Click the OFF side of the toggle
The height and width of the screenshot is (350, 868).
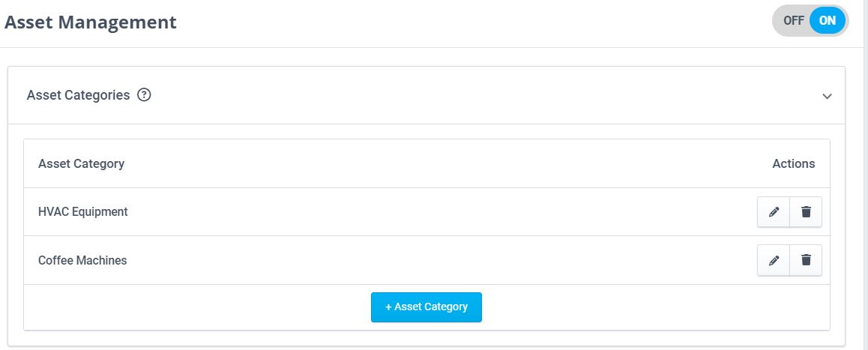(x=793, y=21)
